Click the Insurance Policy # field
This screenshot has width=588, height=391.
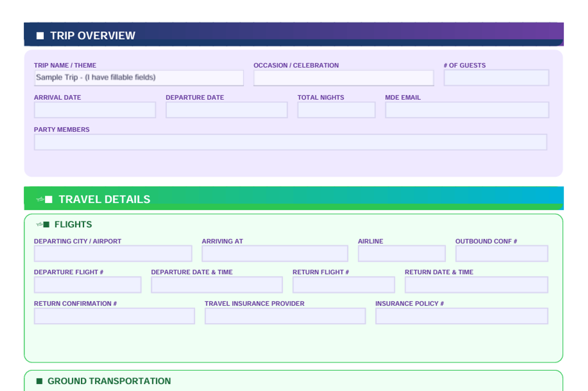462,316
